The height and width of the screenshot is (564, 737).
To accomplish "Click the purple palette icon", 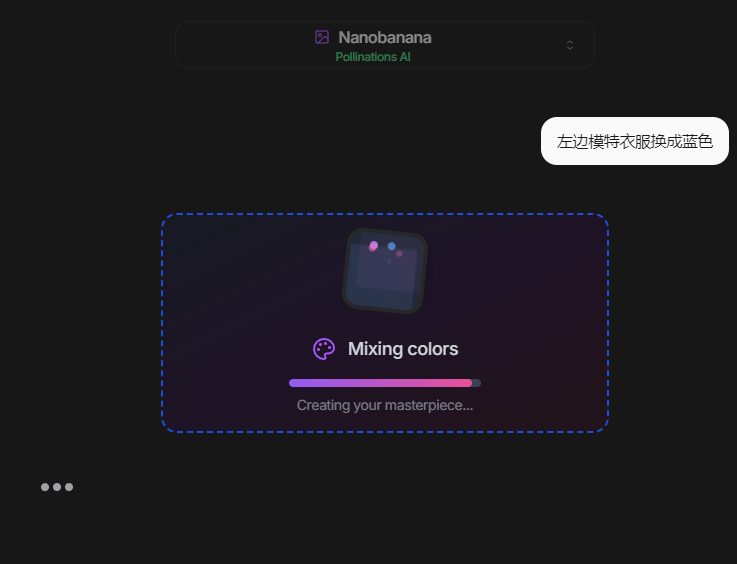I will pyautogui.click(x=324, y=349).
